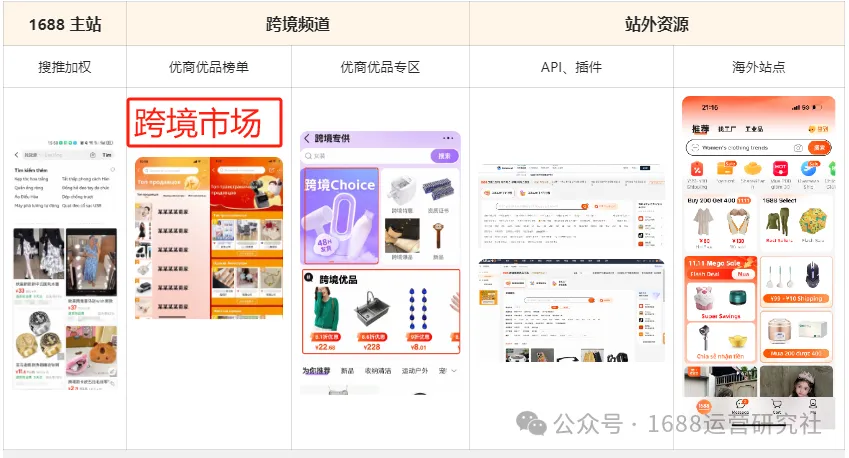
Task: Click 优商优品榜单 subheading cell
Action: click(209, 67)
